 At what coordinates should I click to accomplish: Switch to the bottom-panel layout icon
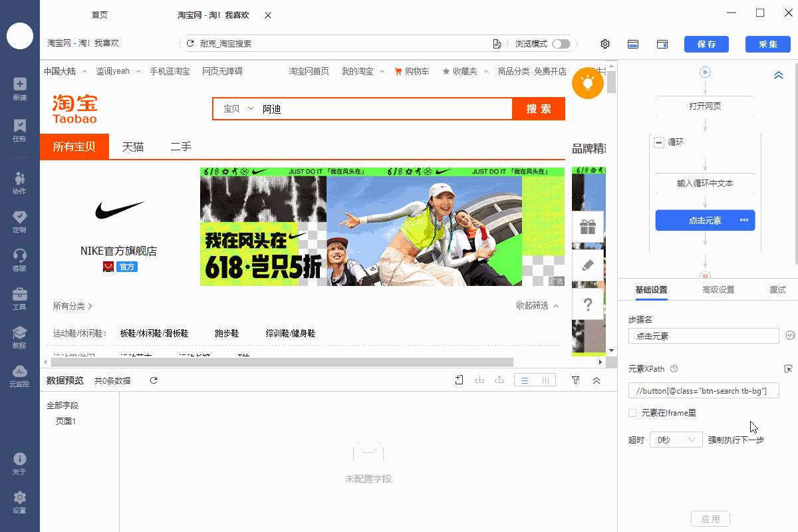634,44
